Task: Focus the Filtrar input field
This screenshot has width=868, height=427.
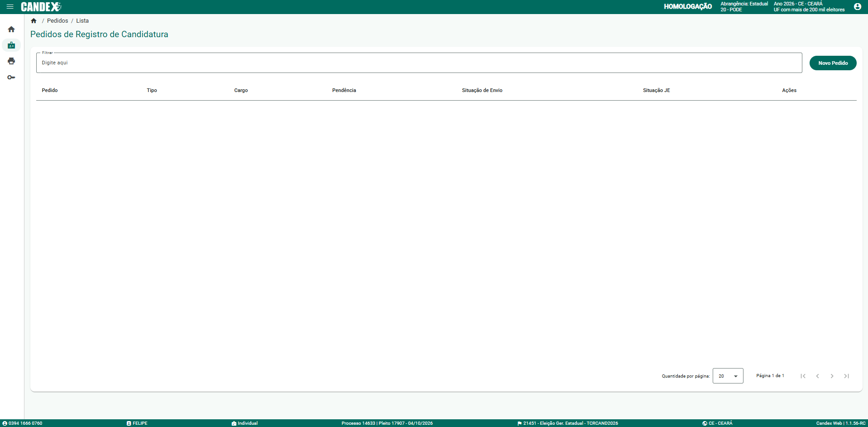Action: click(419, 63)
